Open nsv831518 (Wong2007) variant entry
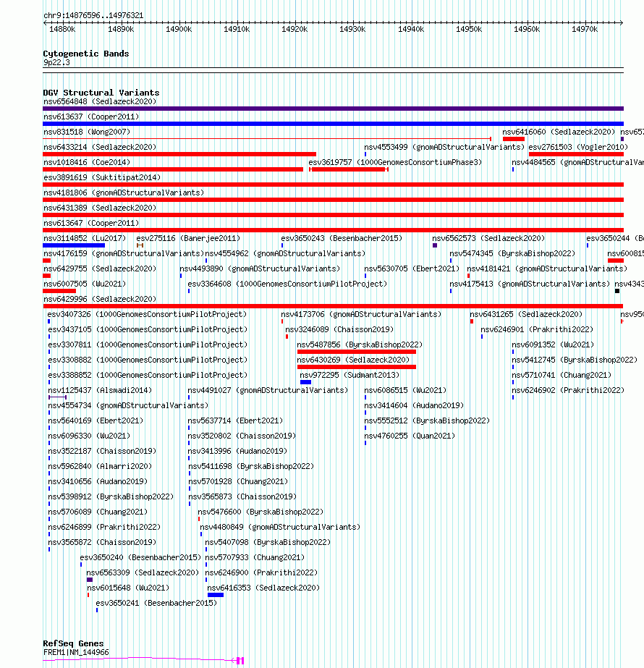 tap(87, 132)
